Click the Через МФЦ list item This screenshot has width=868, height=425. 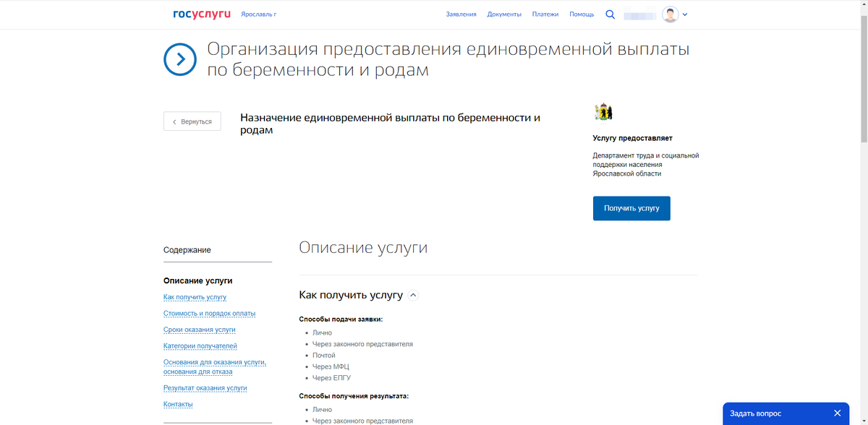point(331,366)
